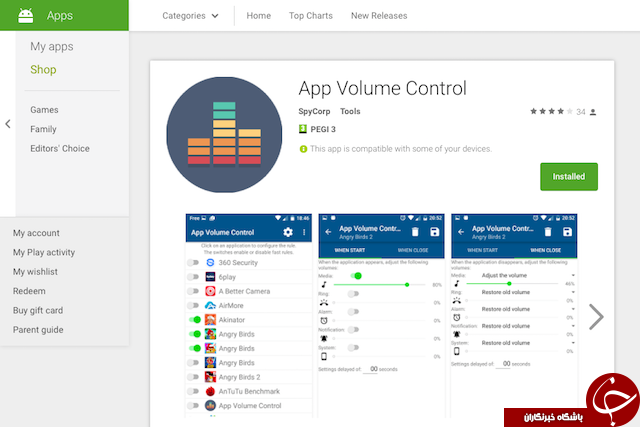Click the music note Media icon in second screenshot
Viewport: 640px width, 427px height.
pyautogui.click(x=324, y=284)
